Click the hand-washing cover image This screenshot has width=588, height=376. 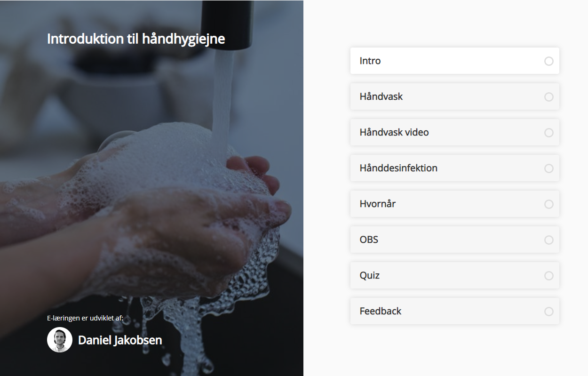pos(151,188)
